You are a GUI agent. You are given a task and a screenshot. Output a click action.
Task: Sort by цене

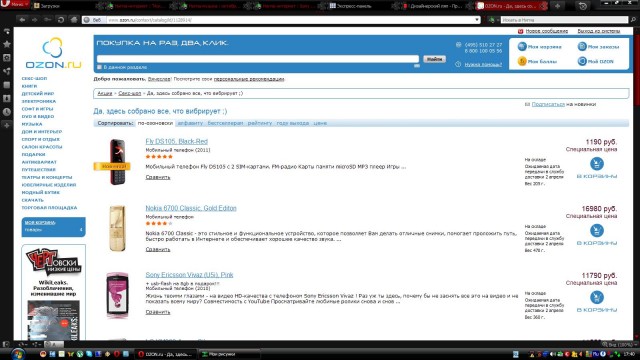pos(320,123)
